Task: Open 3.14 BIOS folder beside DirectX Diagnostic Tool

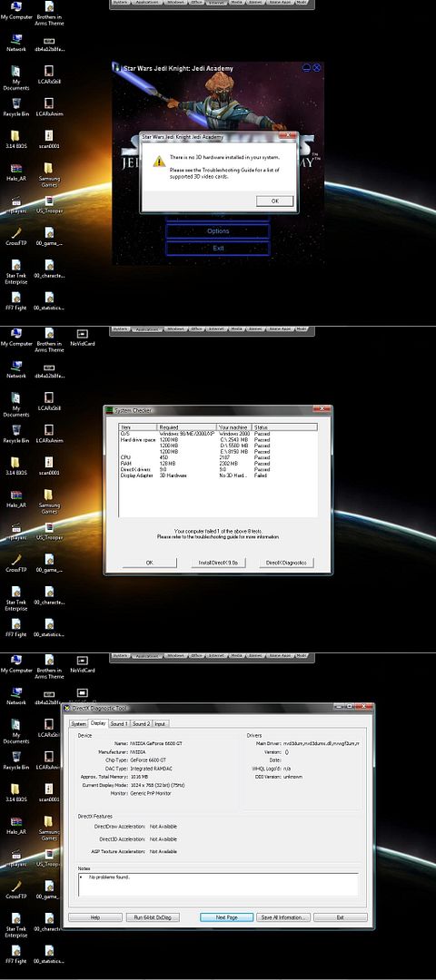Action: click(16, 792)
